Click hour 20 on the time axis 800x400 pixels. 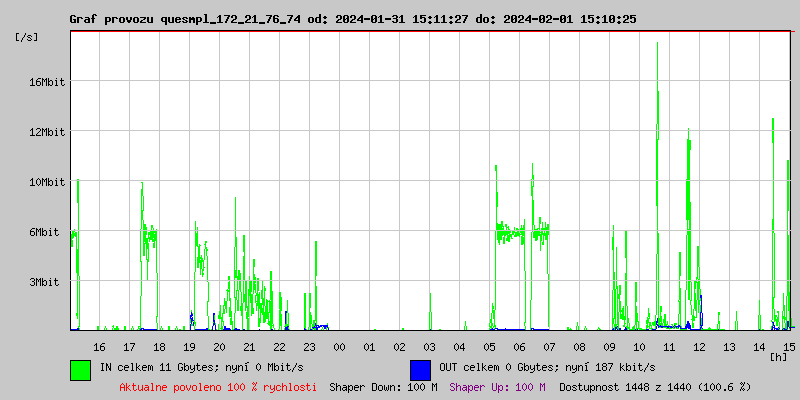pyautogui.click(x=219, y=346)
